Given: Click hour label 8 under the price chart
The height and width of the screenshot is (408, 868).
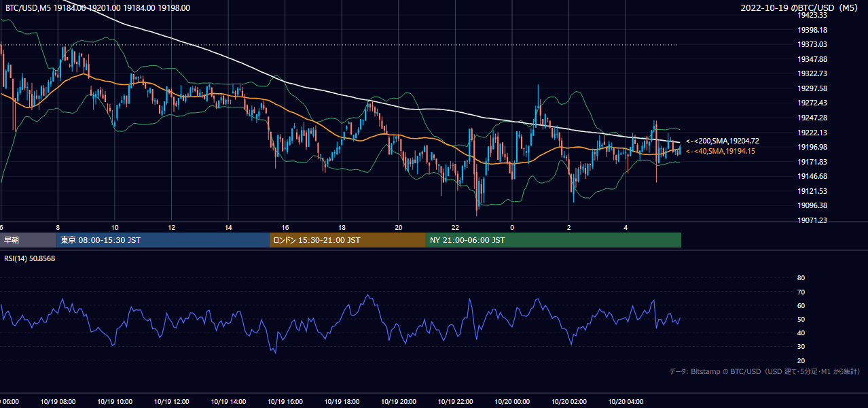Looking at the screenshot, I should pyautogui.click(x=58, y=228).
